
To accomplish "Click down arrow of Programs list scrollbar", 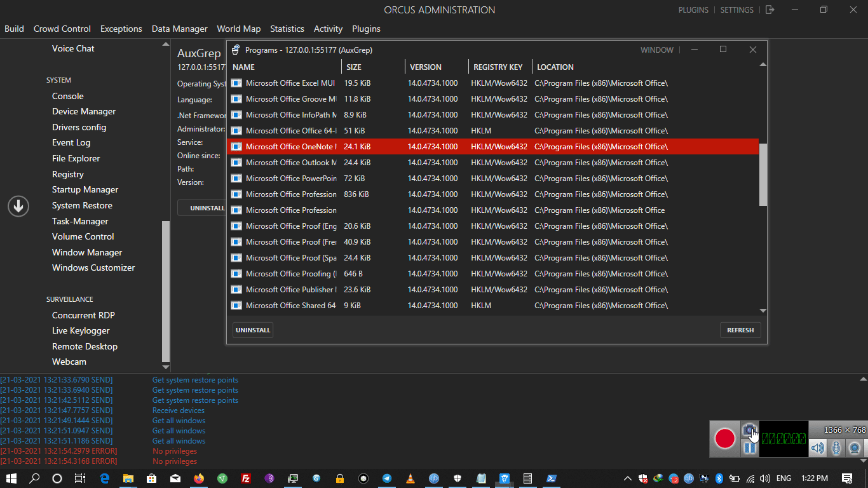I will 763,311.
